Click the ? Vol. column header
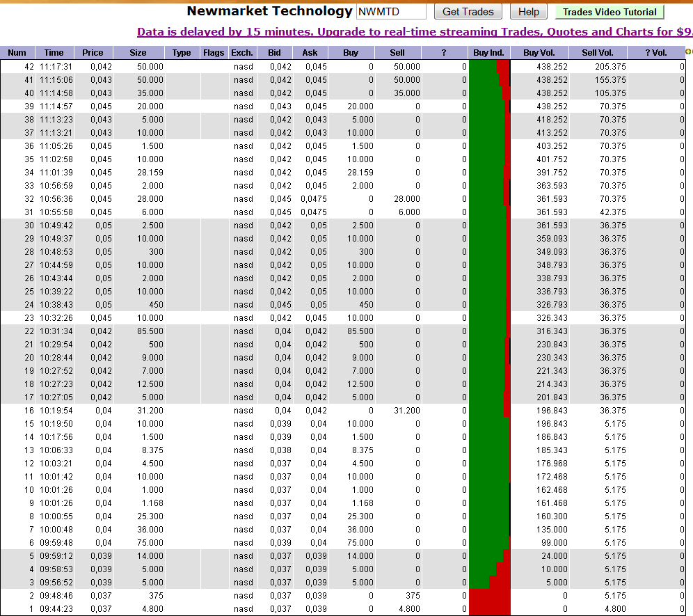Image resolution: width=693 pixels, height=616 pixels. [x=656, y=53]
